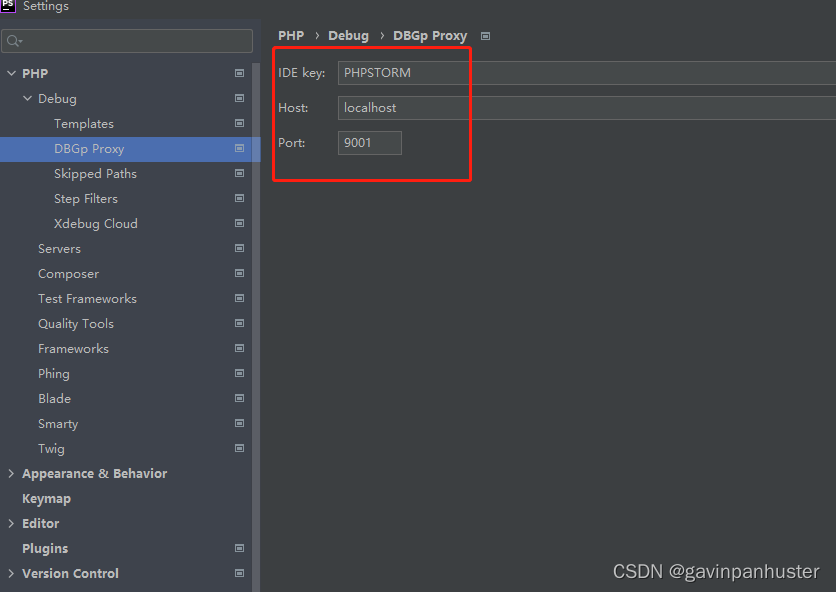Image resolution: width=836 pixels, height=592 pixels.
Task: Click the project-level icon on the Frameworks row
Action: 239,348
